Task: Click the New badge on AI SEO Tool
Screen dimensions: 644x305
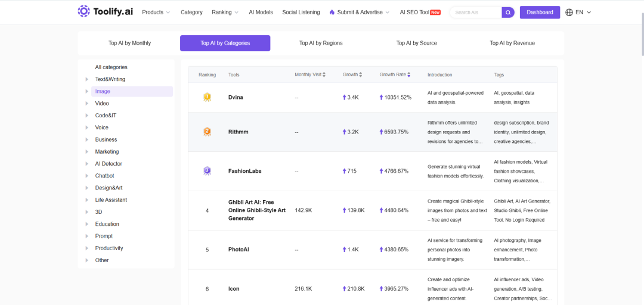Action: pos(435,13)
